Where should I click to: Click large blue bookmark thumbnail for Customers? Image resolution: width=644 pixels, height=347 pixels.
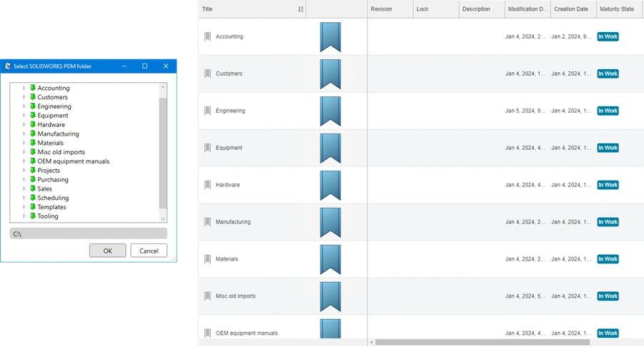tap(330, 74)
